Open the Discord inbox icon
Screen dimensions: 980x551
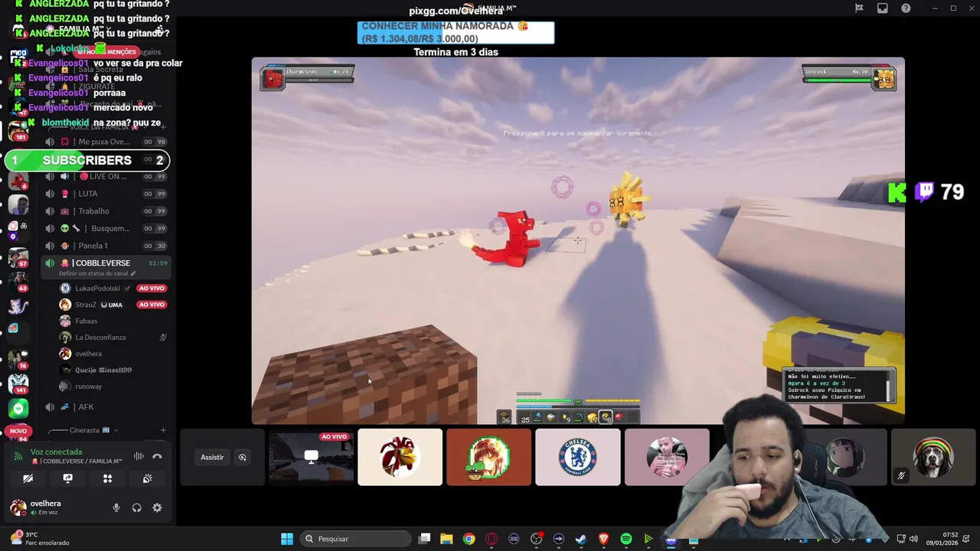[x=883, y=8]
